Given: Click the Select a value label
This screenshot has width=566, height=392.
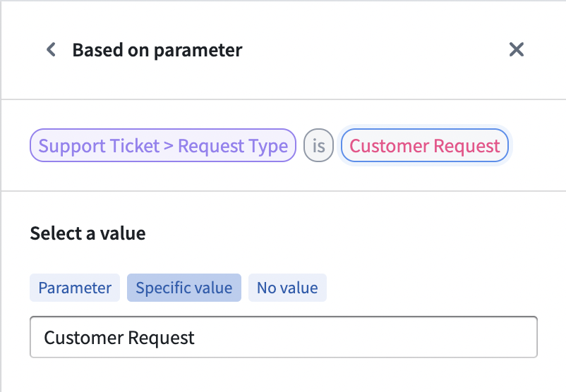Looking at the screenshot, I should [x=88, y=233].
